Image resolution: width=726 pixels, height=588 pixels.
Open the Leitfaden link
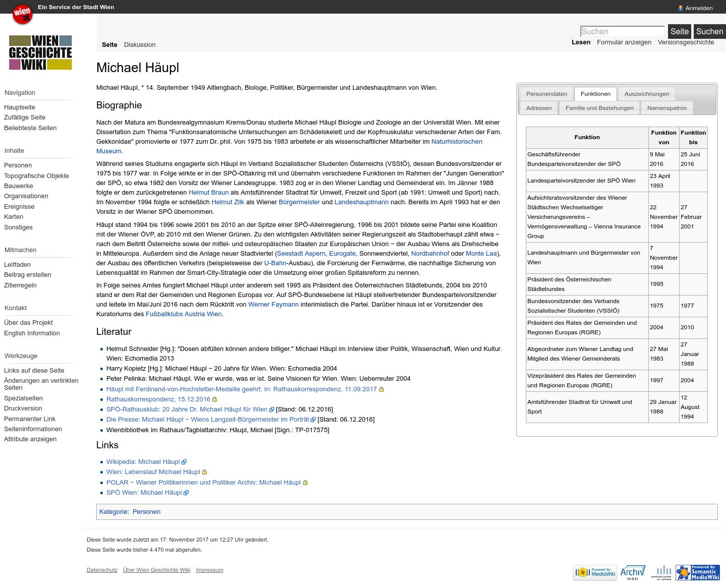point(18,265)
